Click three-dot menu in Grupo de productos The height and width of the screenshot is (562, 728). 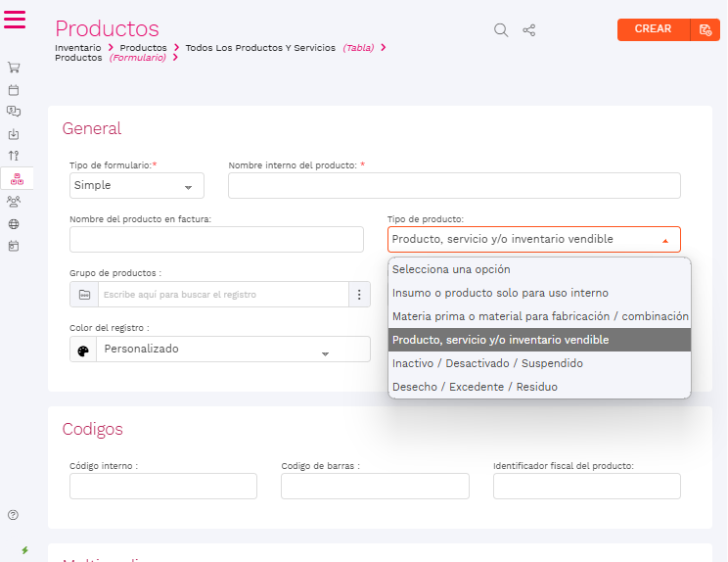(359, 295)
